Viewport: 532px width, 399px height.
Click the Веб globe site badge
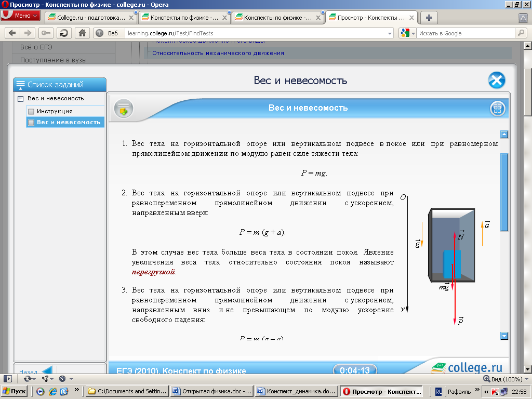coord(108,33)
